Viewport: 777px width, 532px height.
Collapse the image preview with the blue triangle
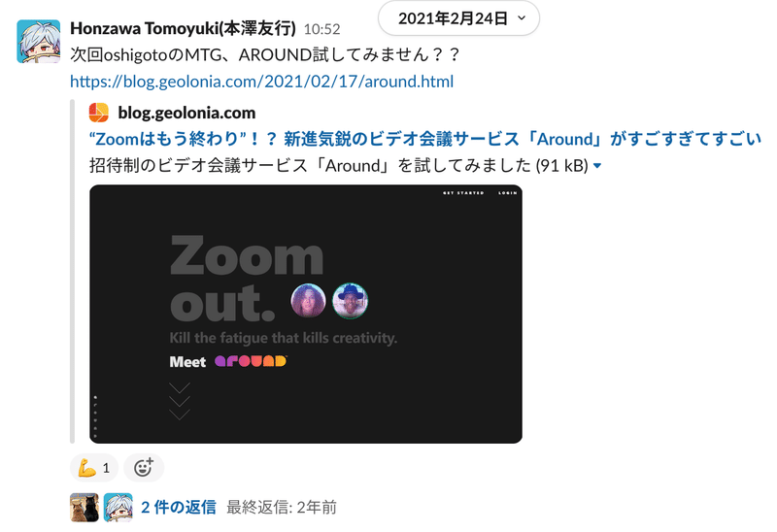[597, 166]
